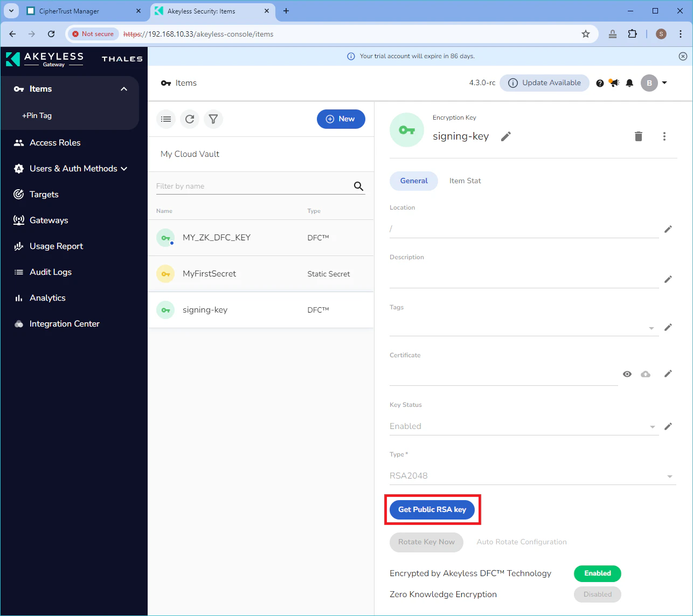Viewport: 693px width, 616px height.
Task: Click the search magnifier icon
Action: (x=358, y=186)
